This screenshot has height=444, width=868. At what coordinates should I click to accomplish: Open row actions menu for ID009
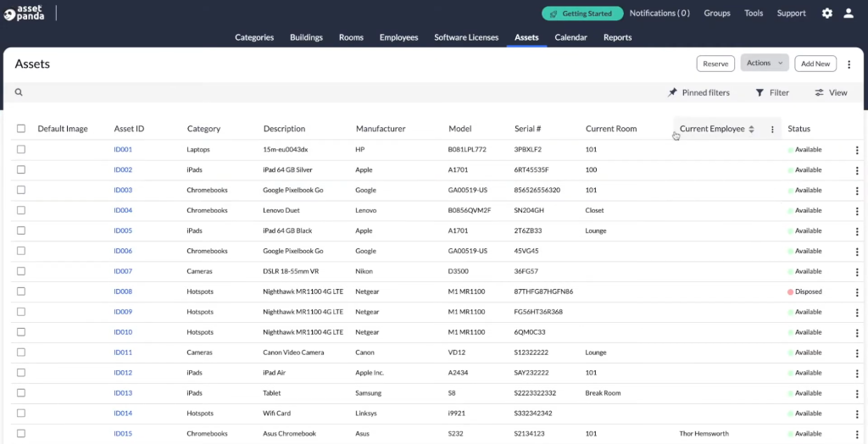point(857,312)
